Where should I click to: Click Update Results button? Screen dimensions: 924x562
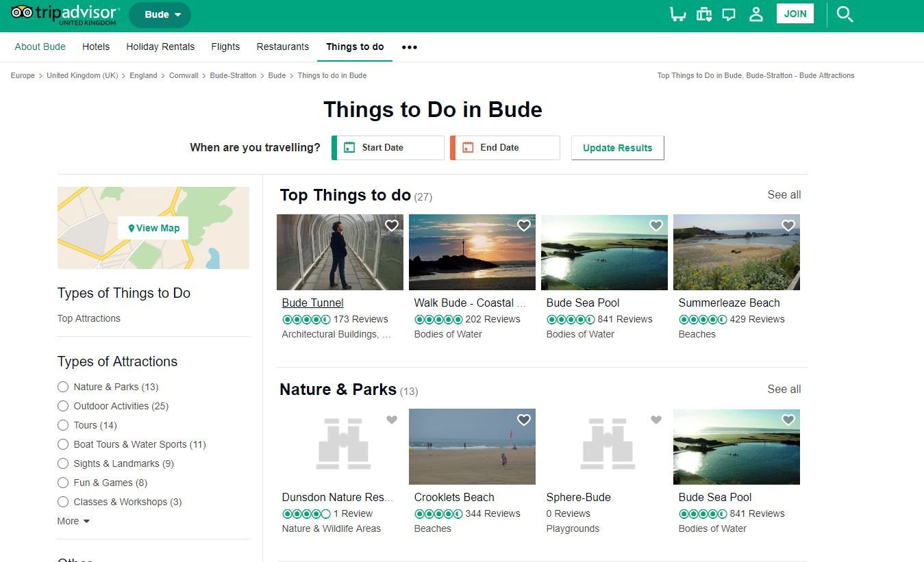pos(617,148)
